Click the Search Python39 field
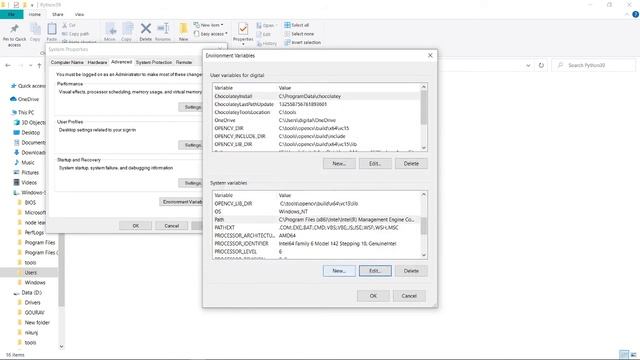Image resolution: width=640 pixels, height=360 pixels. (x=594, y=65)
